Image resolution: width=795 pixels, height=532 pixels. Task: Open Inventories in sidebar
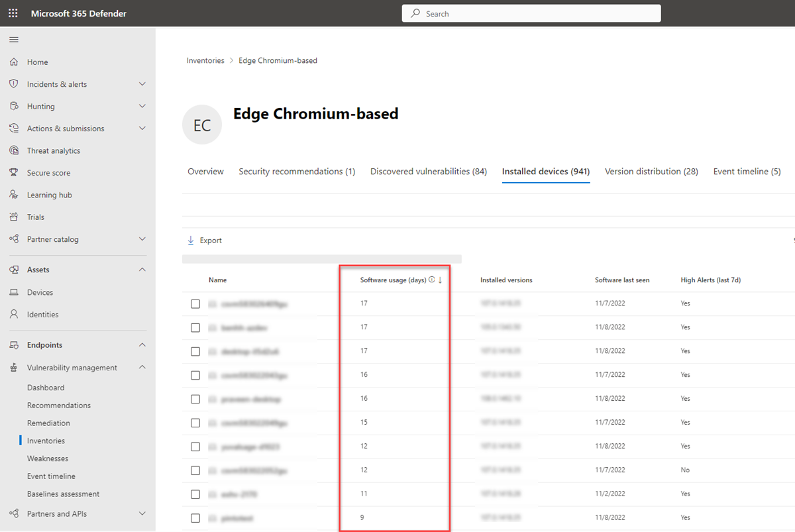coord(46,441)
